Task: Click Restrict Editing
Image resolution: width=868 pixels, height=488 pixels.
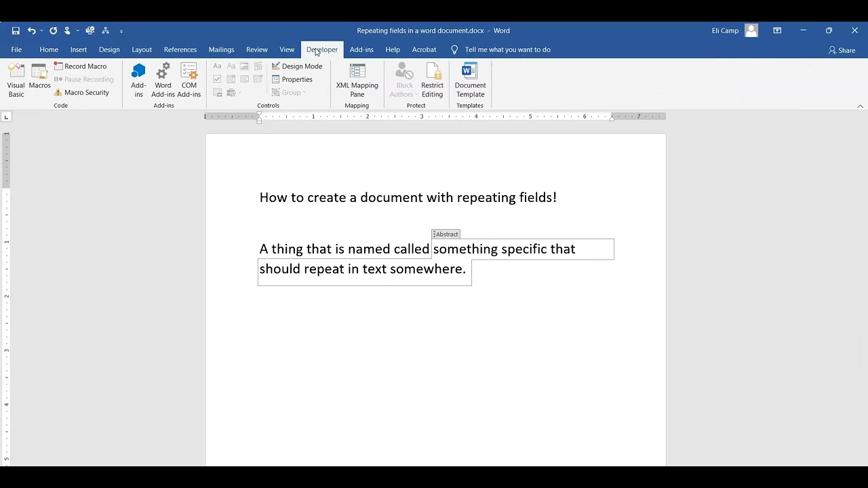Action: pos(433,80)
